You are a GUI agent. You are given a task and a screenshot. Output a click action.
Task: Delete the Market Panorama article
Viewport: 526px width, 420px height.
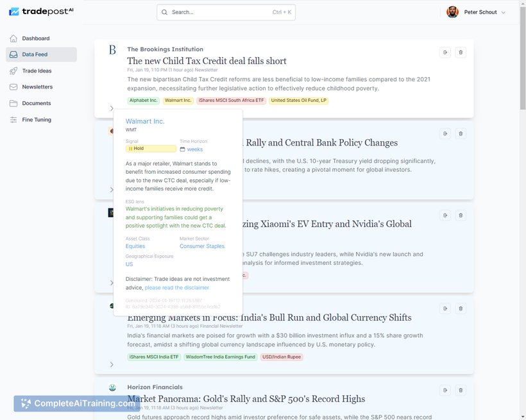pyautogui.click(x=461, y=390)
